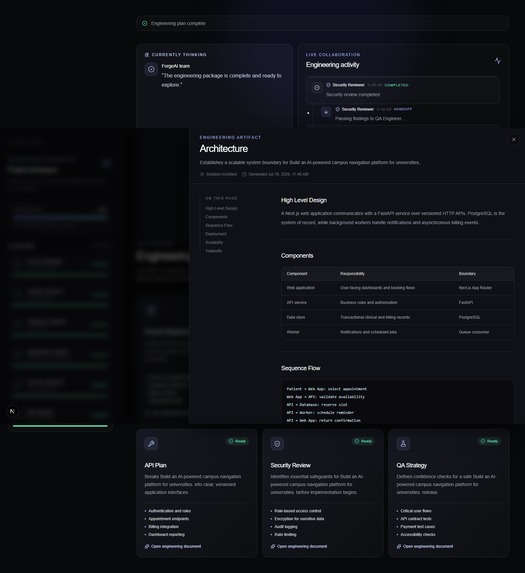Click Audit logging bullet in Security Review

(x=286, y=527)
